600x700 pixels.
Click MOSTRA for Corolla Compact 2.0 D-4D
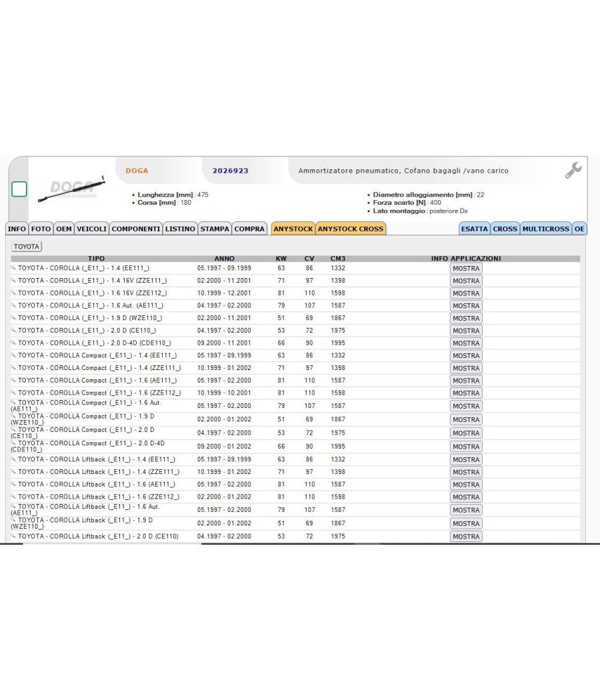[x=466, y=447]
